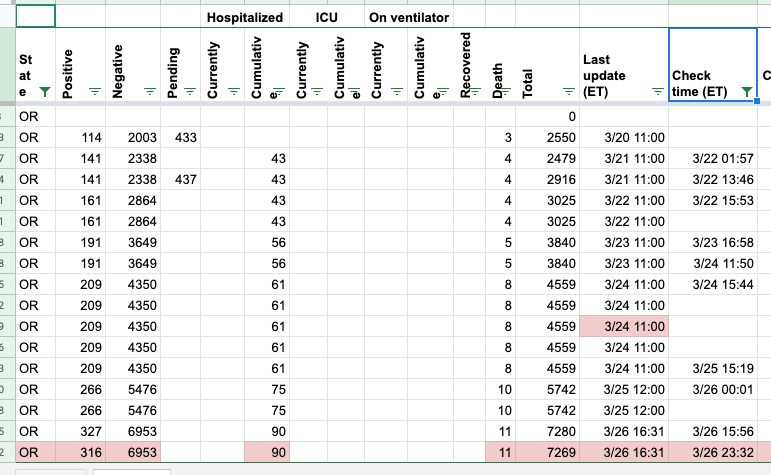This screenshot has height=475, width=771.
Task: Select Negative cell with value 2003
Action: pos(133,138)
